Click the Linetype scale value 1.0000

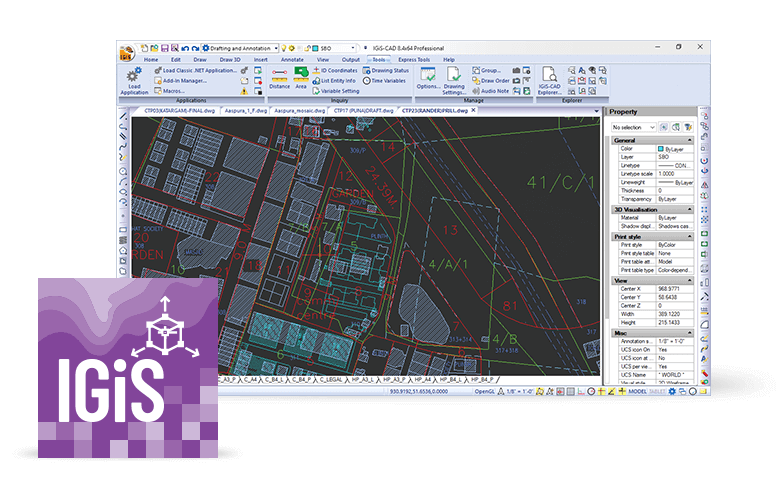674,174
